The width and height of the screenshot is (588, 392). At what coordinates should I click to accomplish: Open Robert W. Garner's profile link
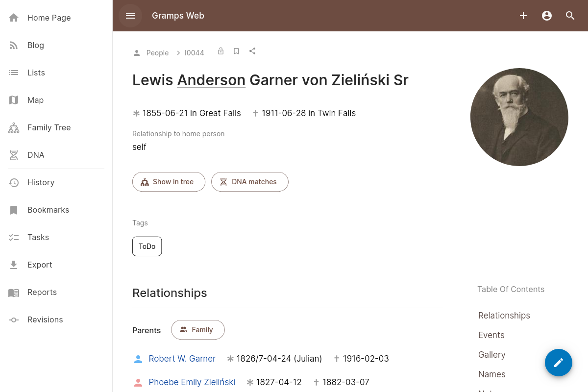(x=182, y=359)
